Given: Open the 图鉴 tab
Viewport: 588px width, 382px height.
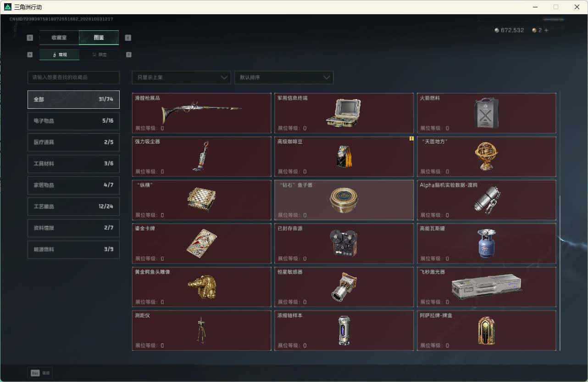Looking at the screenshot, I should pos(99,38).
